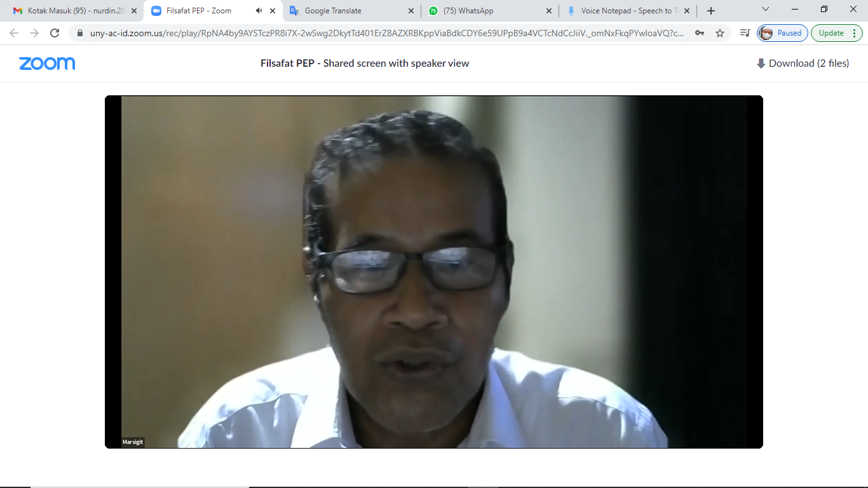Screen dimensions: 868x488
Task: Reload the Zoom recording page
Action: click(x=55, y=33)
